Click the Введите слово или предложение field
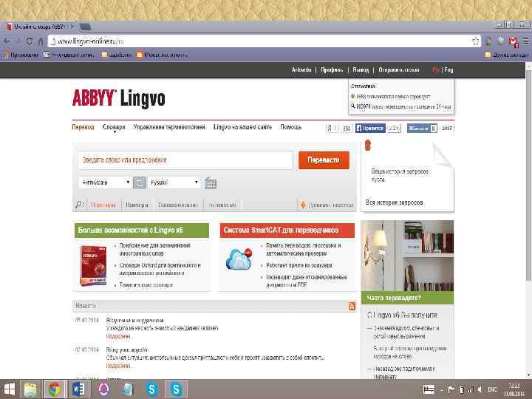The width and height of the screenshot is (532, 399). point(185,160)
